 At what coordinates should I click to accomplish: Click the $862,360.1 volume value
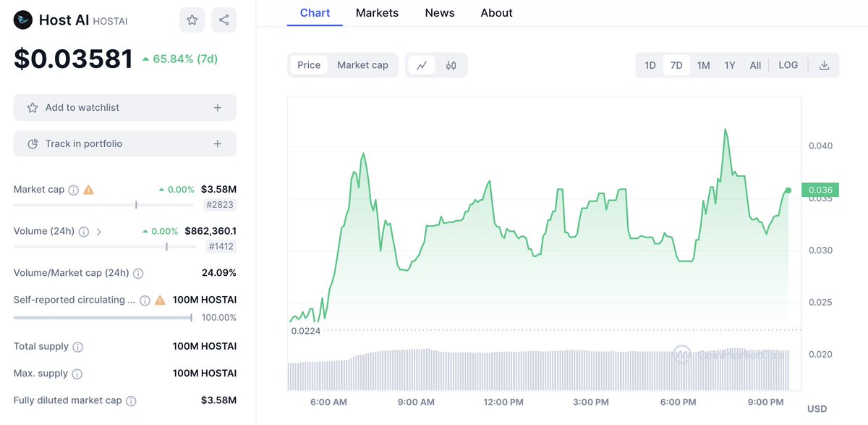click(x=210, y=232)
